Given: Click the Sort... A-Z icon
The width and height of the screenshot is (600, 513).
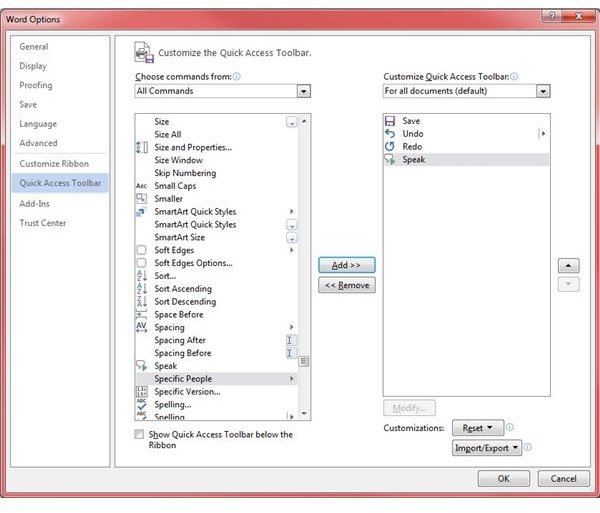Looking at the screenshot, I should 142,275.
